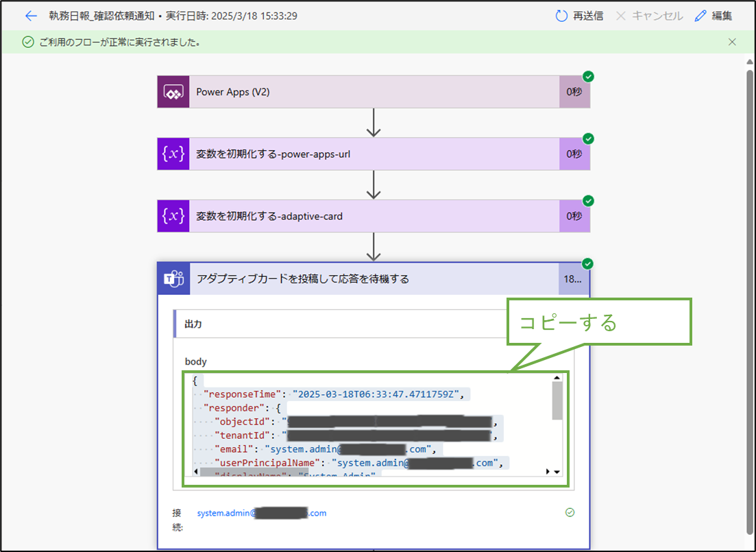756x552 pixels.
Task: Click the 出力 section header
Action: 340,324
